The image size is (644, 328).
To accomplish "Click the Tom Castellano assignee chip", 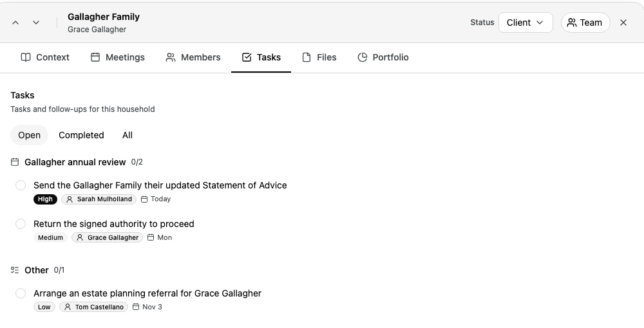I will click(93, 307).
